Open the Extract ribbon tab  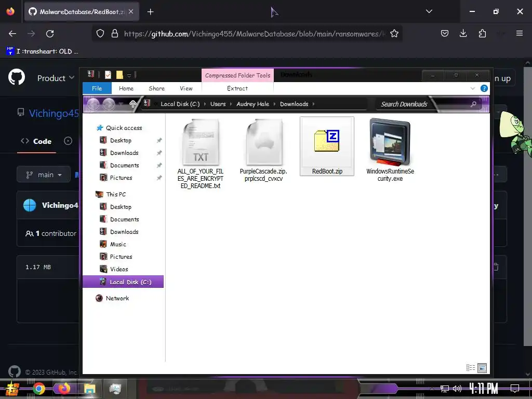[x=237, y=88]
